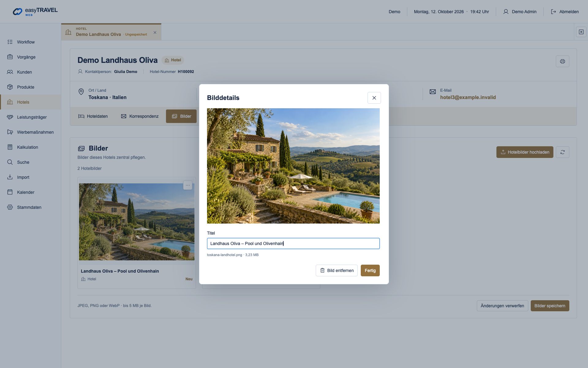Open the Import page
Viewport: 588px width, 368px height.
30,177
